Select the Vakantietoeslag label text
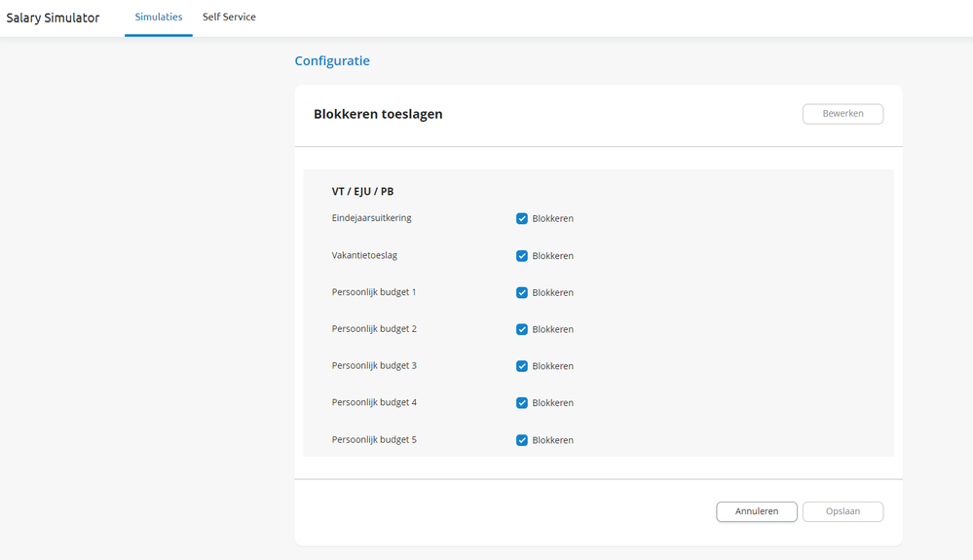This screenshot has width=973, height=560. (364, 255)
